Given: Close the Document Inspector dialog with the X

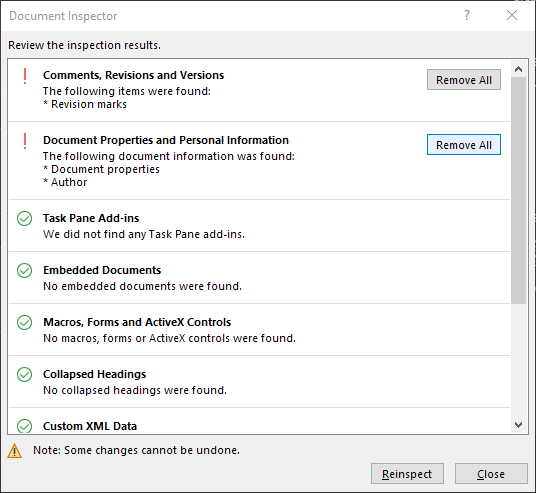Looking at the screenshot, I should coord(512,15).
